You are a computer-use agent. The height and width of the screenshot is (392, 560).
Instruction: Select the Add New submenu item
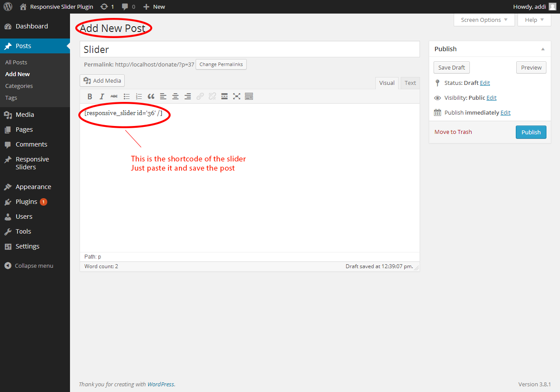17,74
